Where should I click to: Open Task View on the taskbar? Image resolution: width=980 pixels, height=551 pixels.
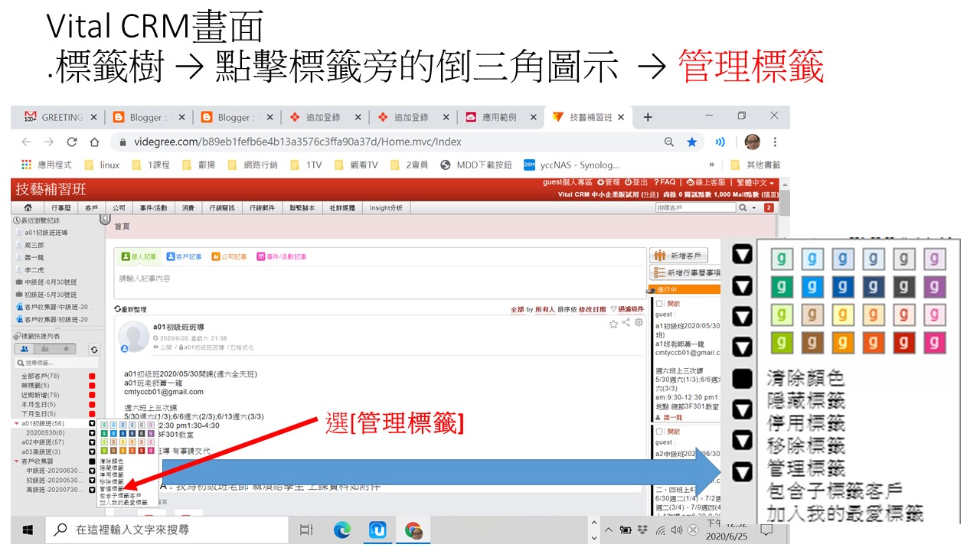pos(306,530)
